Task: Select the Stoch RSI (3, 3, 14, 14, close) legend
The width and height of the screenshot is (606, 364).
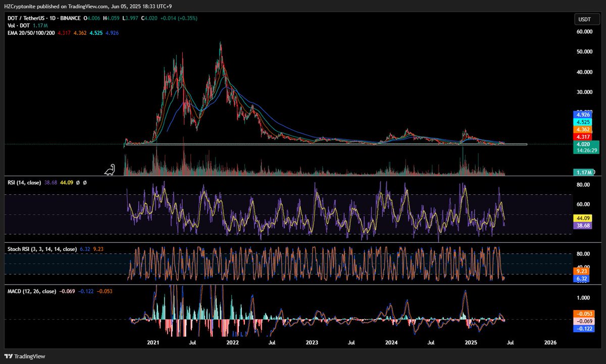Action: point(41,249)
